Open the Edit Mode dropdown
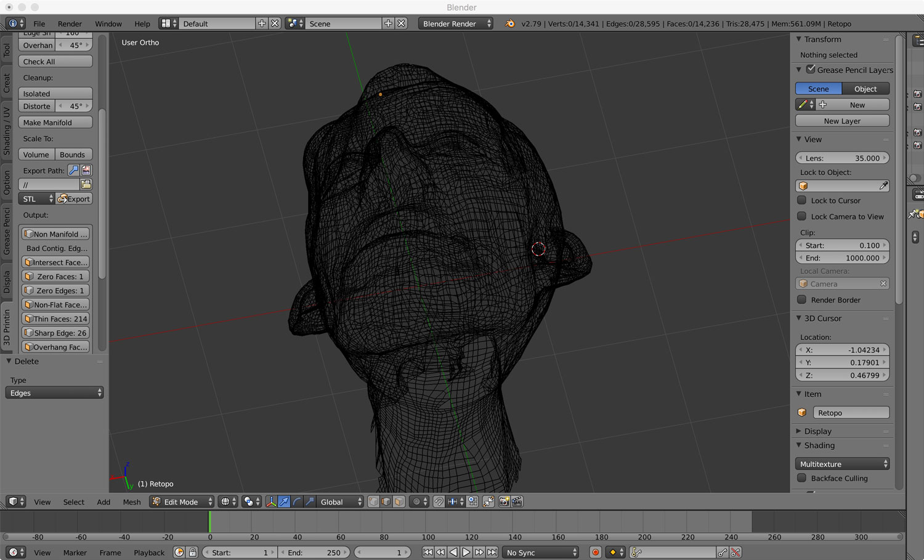The height and width of the screenshot is (560, 924). (182, 502)
